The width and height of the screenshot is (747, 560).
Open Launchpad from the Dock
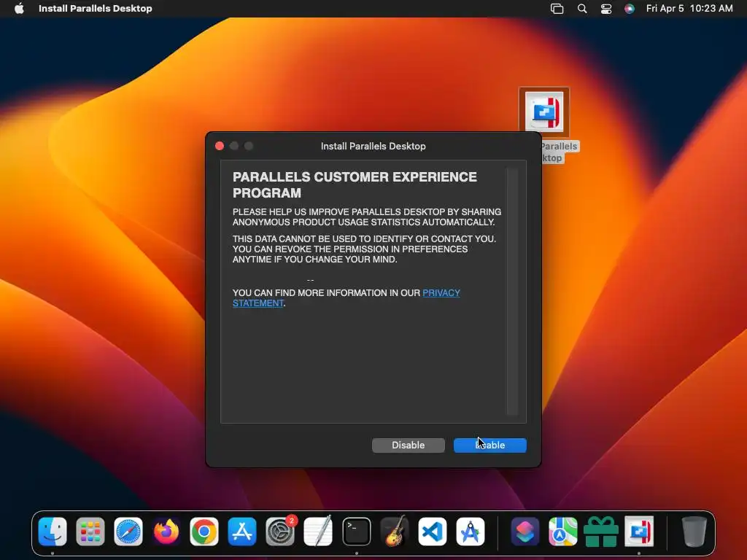(90, 532)
